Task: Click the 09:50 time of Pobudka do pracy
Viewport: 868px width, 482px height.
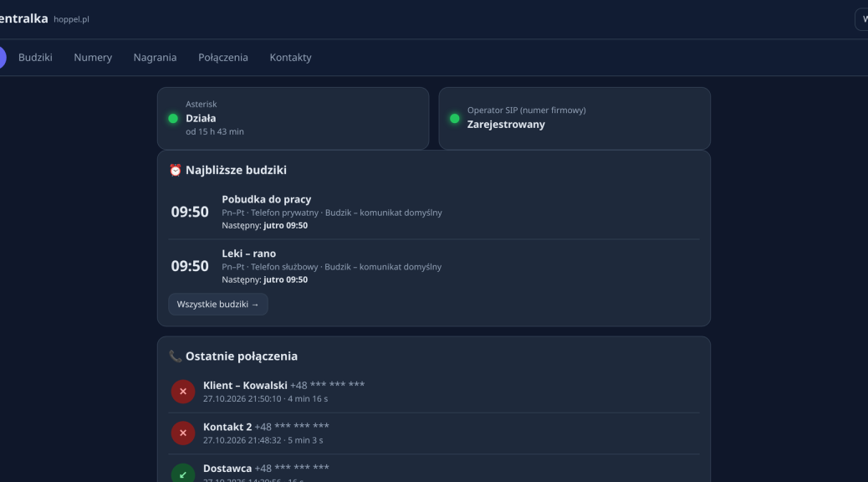Action: click(190, 212)
